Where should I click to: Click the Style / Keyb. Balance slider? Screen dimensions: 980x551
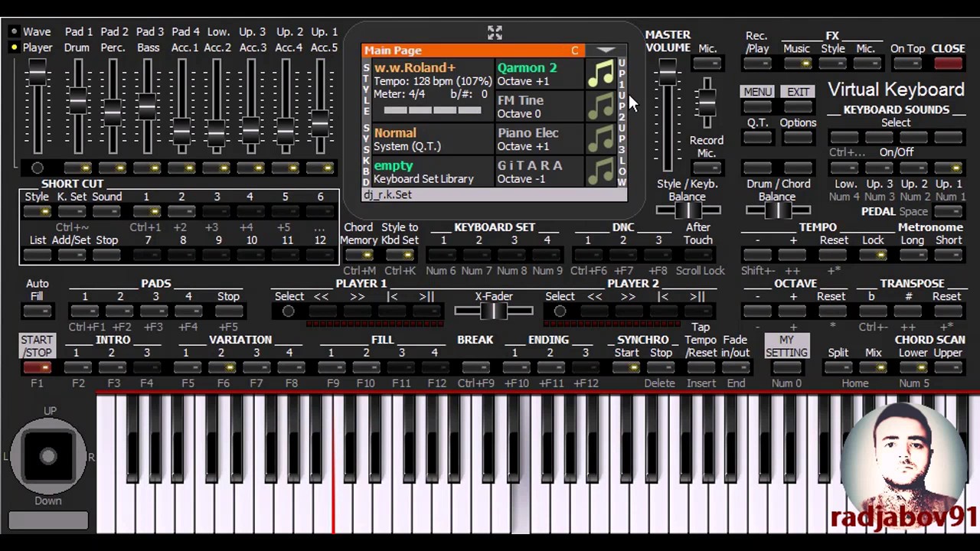688,210
